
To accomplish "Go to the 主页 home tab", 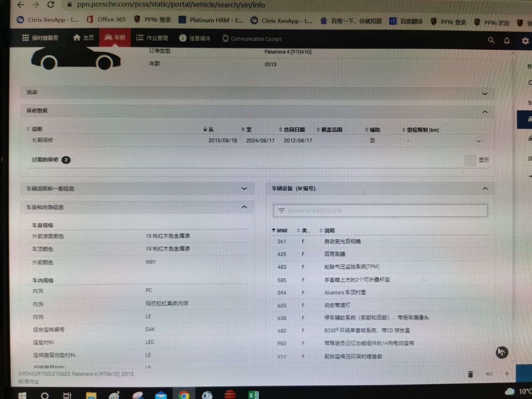I will [84, 38].
